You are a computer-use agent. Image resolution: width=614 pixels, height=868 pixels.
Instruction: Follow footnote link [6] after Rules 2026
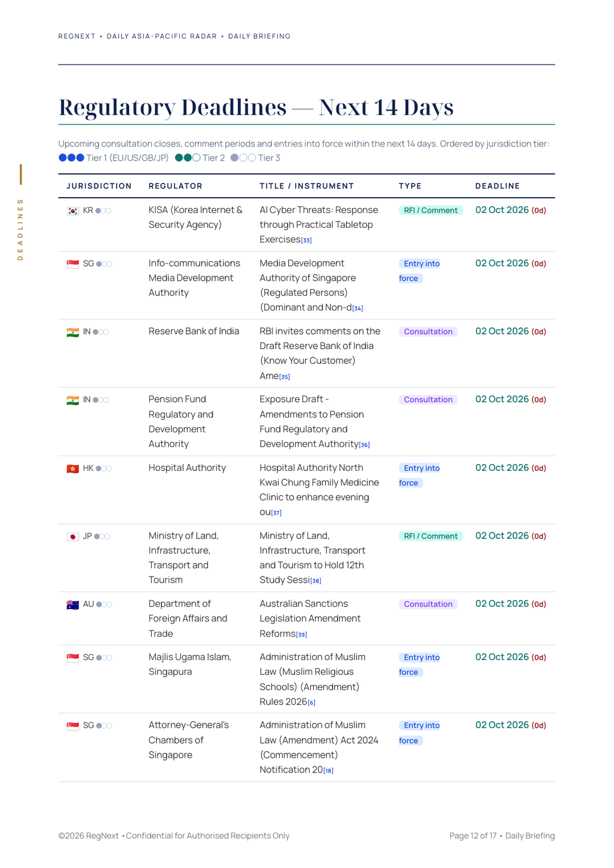click(312, 703)
